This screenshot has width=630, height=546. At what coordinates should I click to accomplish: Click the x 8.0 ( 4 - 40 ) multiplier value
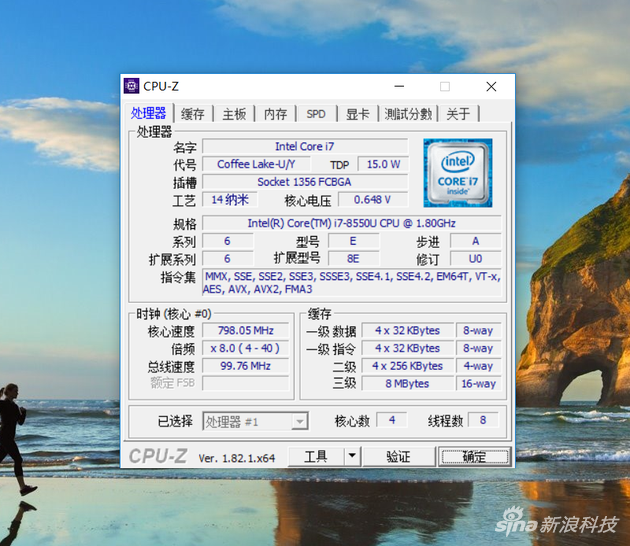point(245,348)
